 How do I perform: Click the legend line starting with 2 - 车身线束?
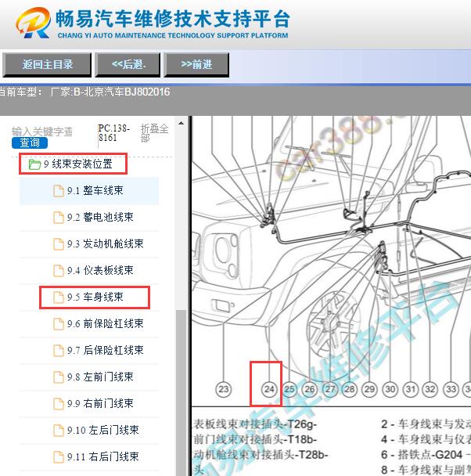[426, 424]
